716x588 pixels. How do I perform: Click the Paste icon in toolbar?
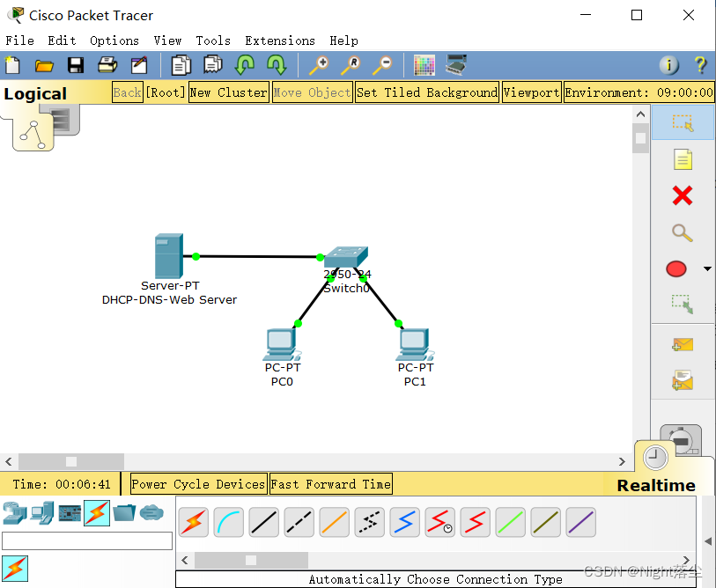click(x=213, y=65)
